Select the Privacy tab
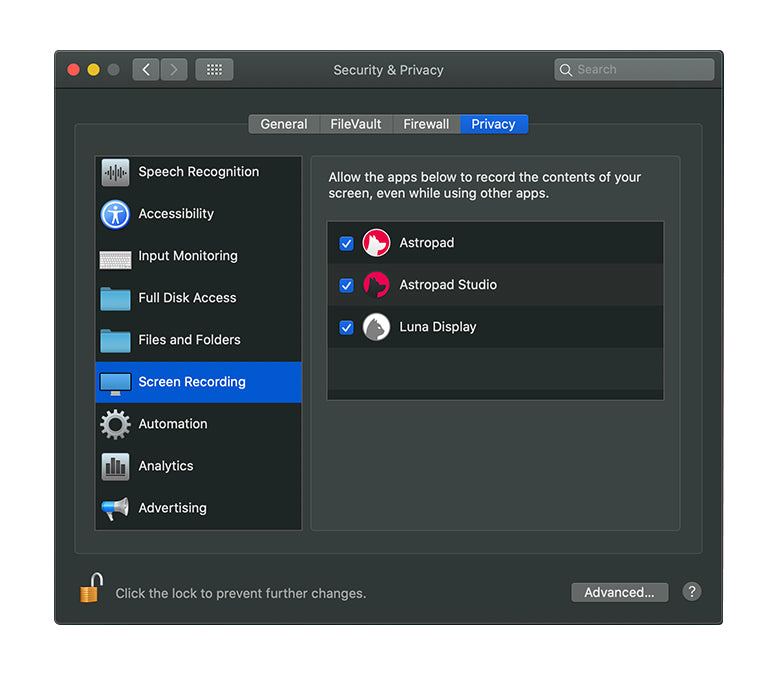The height and width of the screenshot is (685, 773). pos(494,124)
